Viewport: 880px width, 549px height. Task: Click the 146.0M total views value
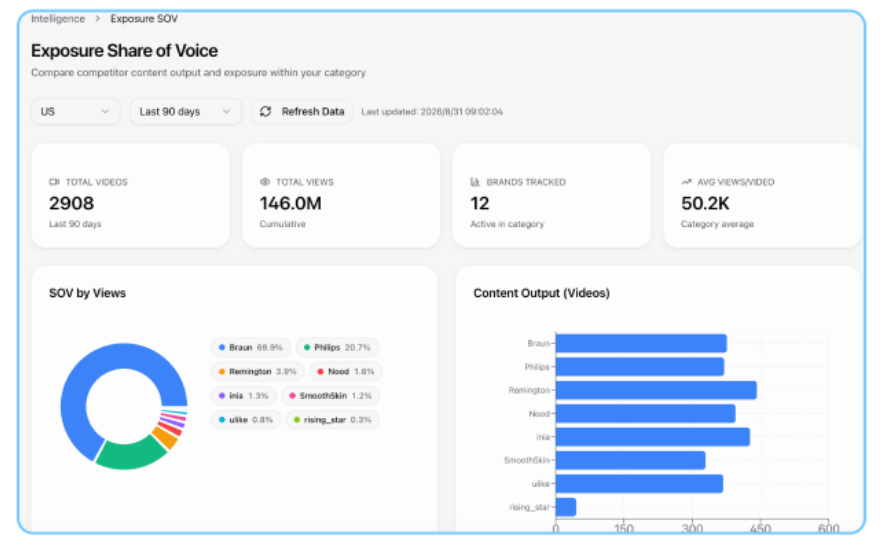(290, 203)
